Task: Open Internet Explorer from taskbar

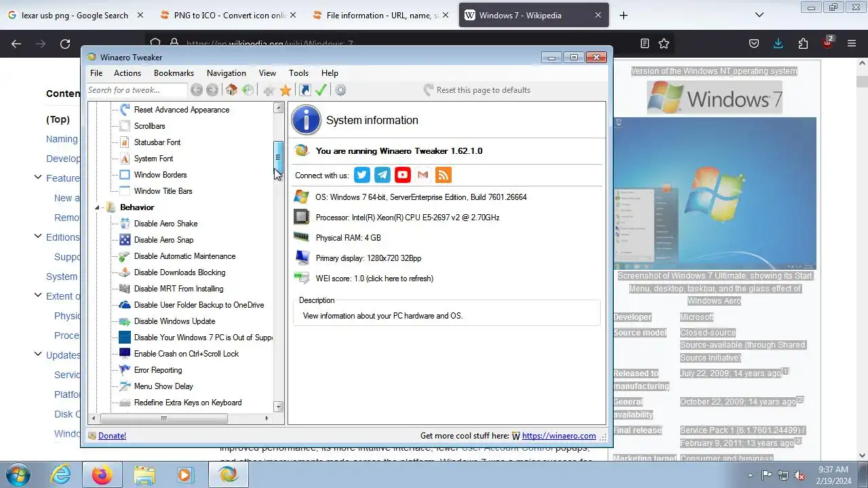Action: point(61,474)
